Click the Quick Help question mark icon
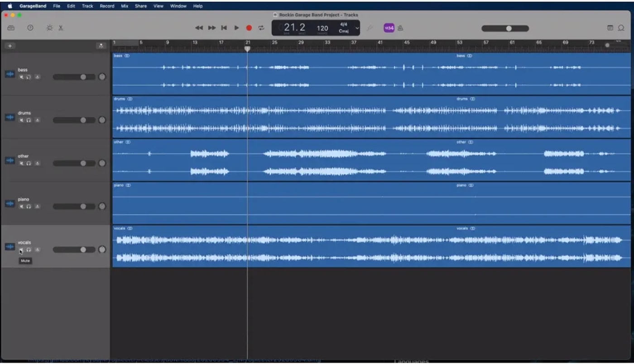Screen dimensions: 634x364 tap(29, 28)
